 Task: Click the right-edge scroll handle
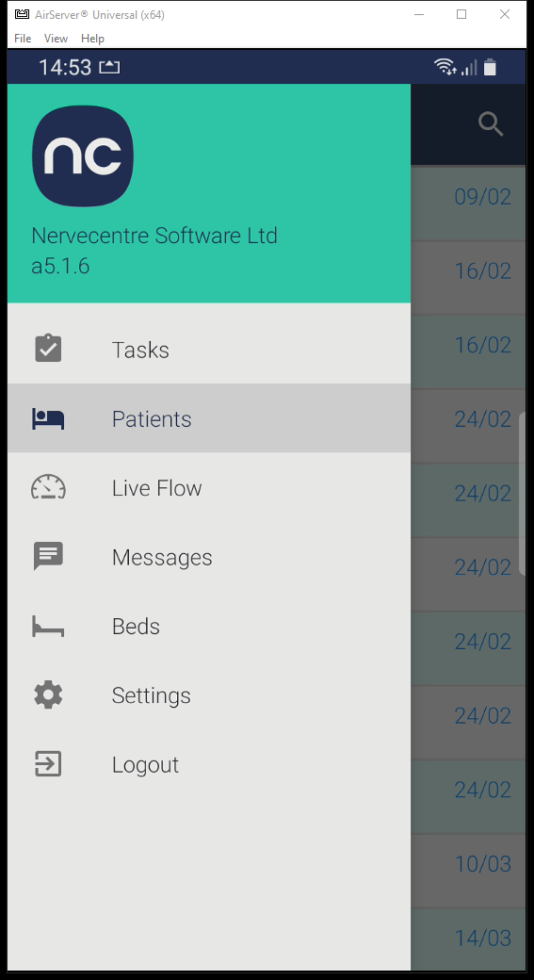(x=522, y=494)
